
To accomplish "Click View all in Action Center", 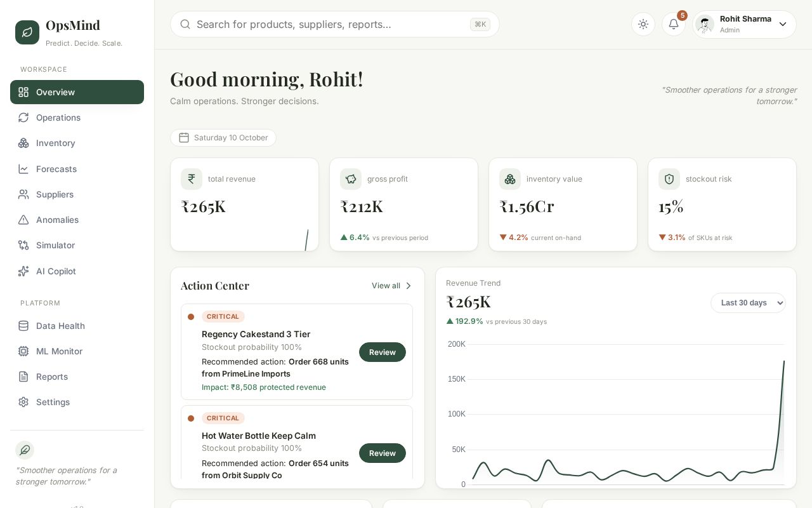I will (x=391, y=286).
